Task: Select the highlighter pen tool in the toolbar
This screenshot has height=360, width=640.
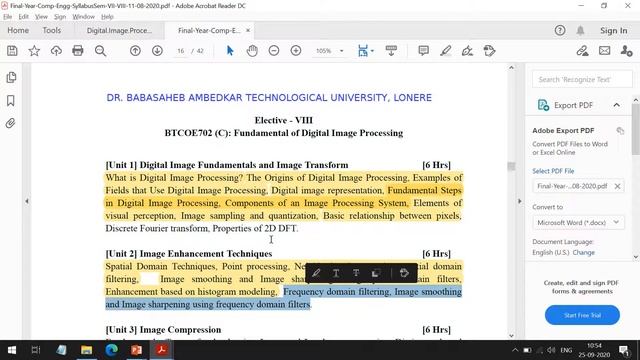Action: 445,51
